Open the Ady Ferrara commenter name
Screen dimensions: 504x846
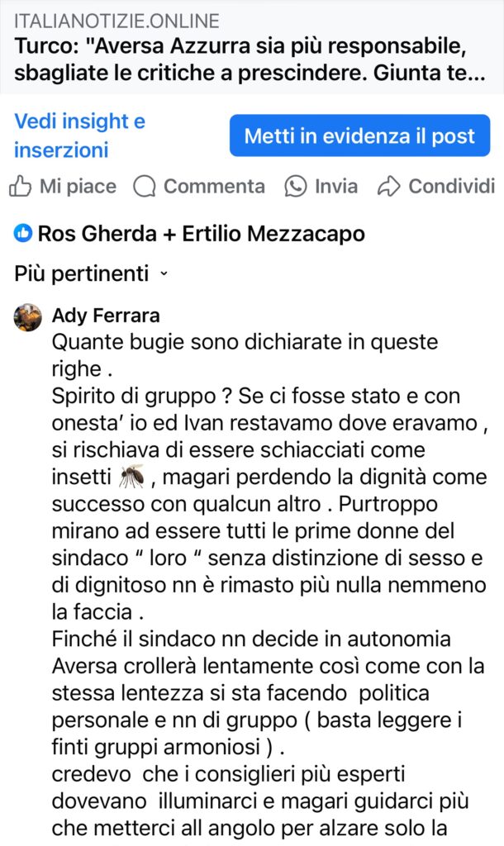click(x=106, y=315)
